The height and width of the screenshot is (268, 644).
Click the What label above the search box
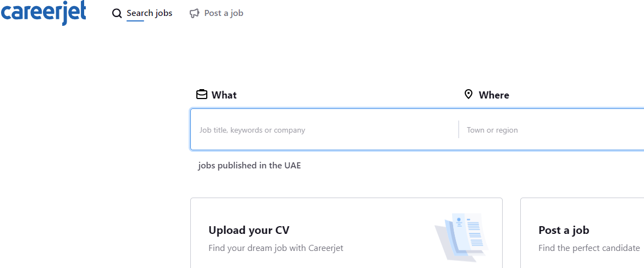tap(224, 95)
